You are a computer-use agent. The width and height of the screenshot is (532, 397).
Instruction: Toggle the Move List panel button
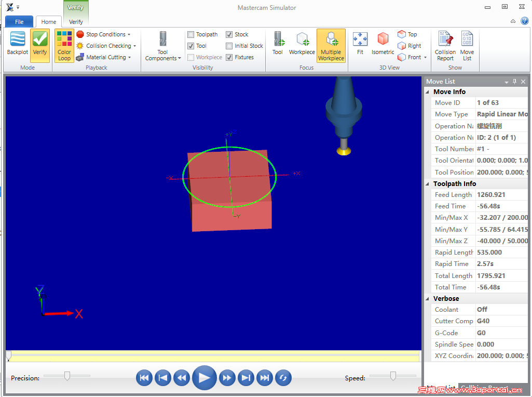[x=467, y=46]
